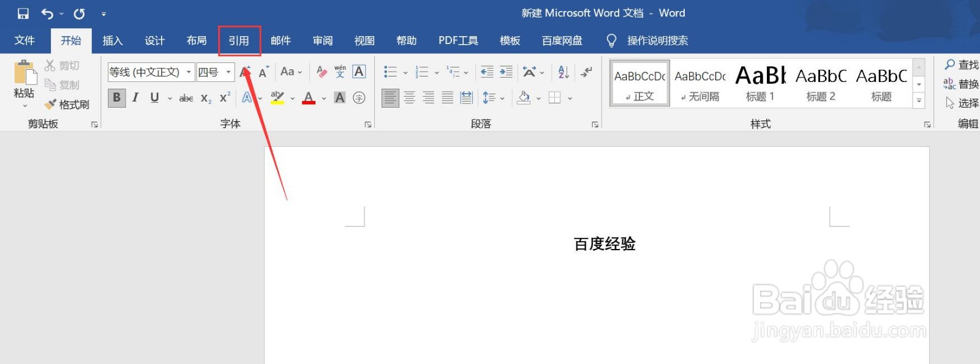Viewport: 980px width, 364px height.
Task: Click the 粘贴 paste icon
Action: tap(24, 72)
